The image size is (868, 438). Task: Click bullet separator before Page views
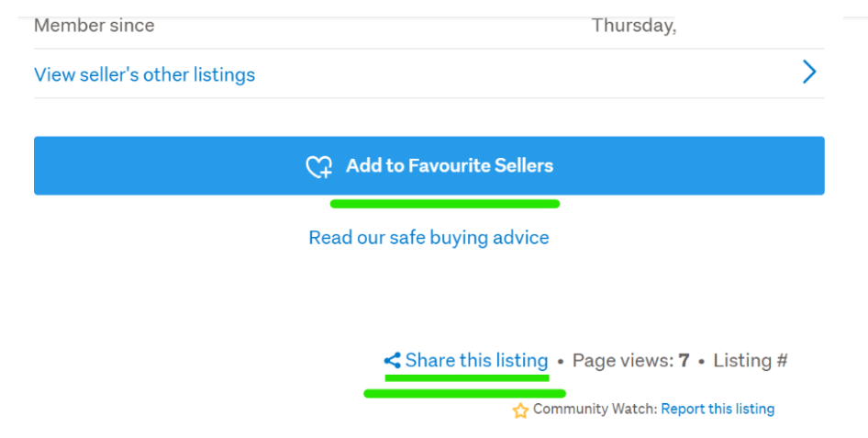point(561,362)
